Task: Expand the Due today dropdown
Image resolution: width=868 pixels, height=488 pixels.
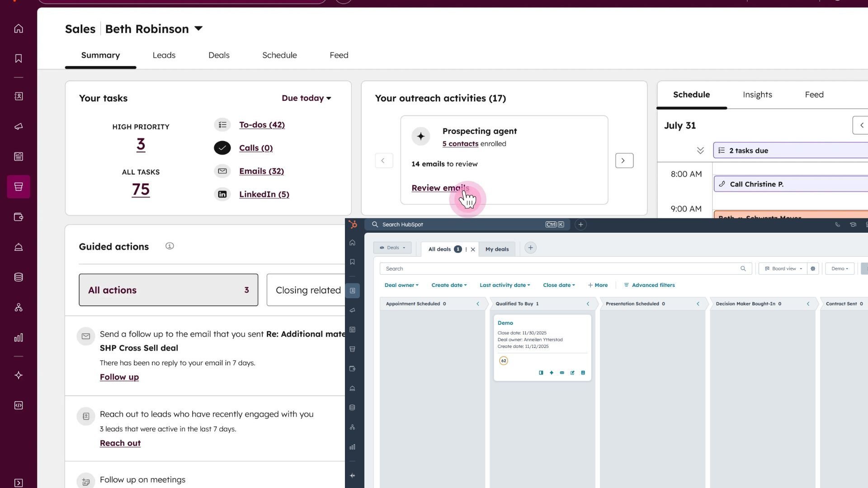Action: [306, 98]
